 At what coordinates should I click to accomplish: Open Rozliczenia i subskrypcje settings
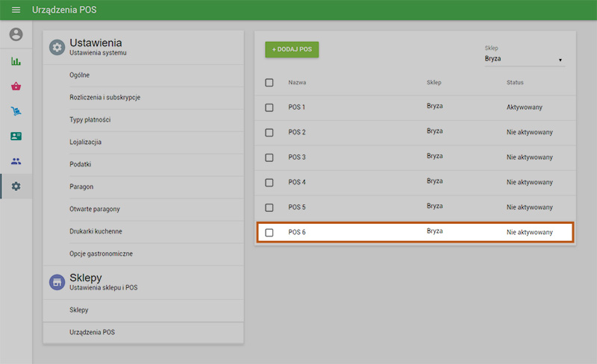point(105,98)
